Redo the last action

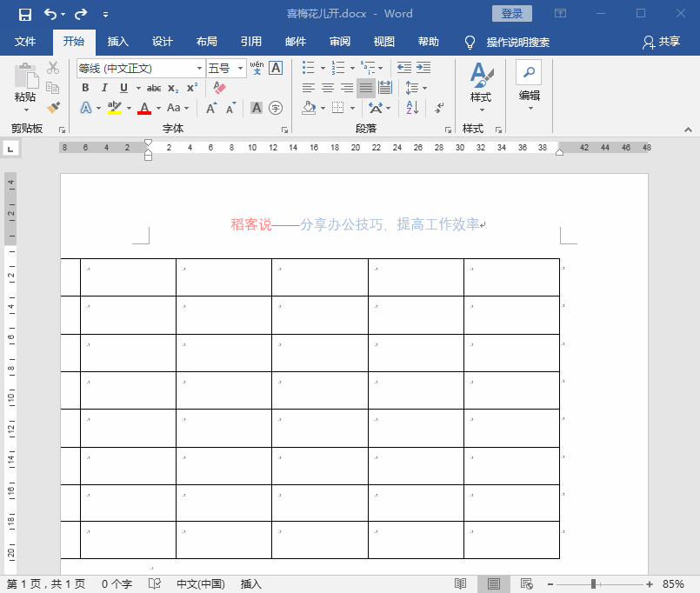pos(81,14)
